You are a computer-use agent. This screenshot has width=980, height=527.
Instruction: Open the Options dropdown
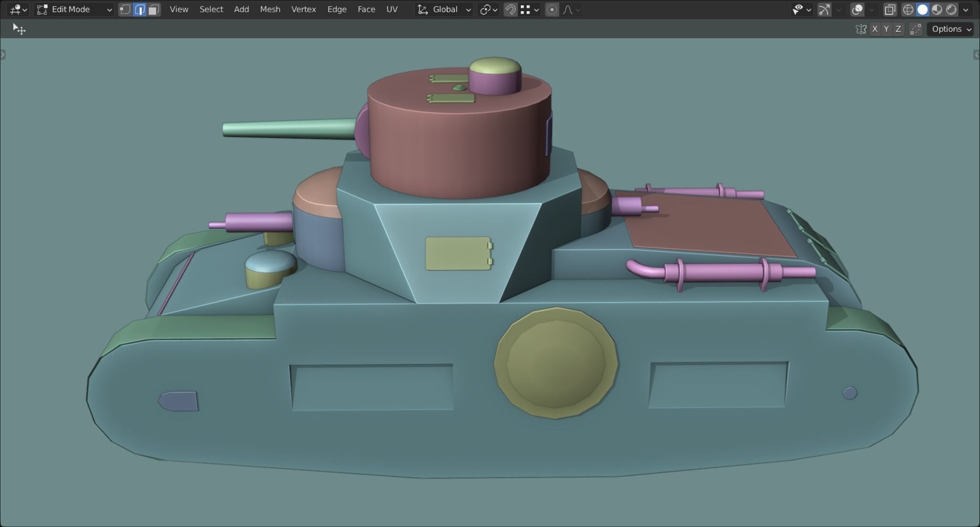[x=951, y=29]
